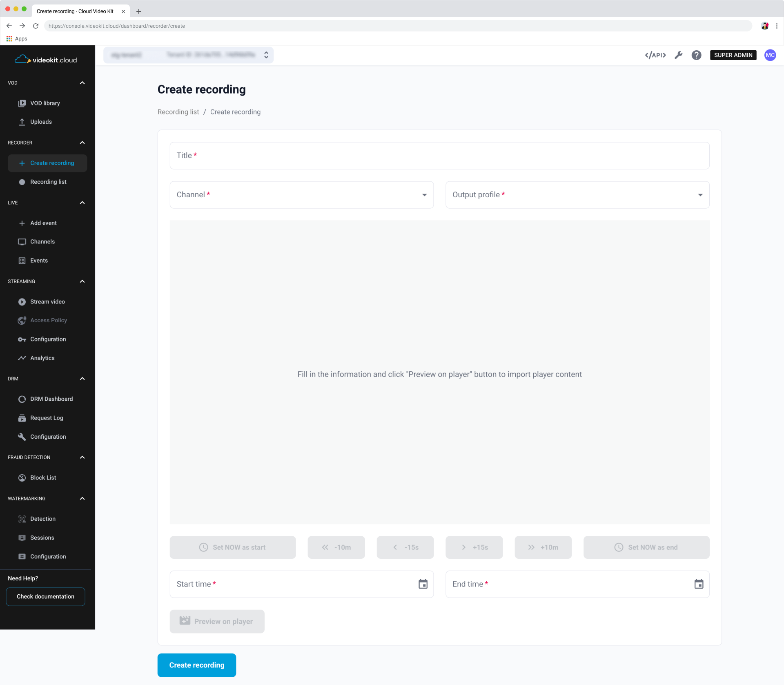The width and height of the screenshot is (784, 685).
Task: Click the End time input field
Action: 577,584
